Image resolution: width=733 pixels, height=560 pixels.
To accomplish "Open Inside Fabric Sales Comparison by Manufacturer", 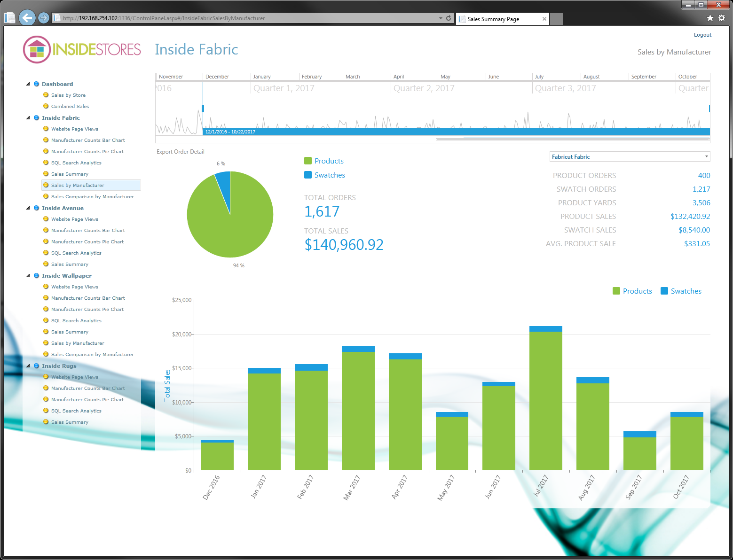I will coord(93,197).
